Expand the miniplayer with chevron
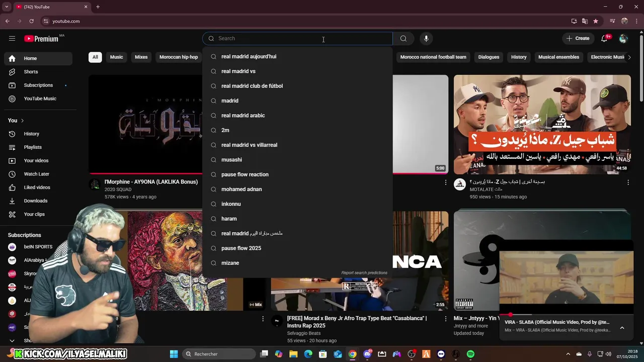644x362 pixels. (x=622, y=328)
